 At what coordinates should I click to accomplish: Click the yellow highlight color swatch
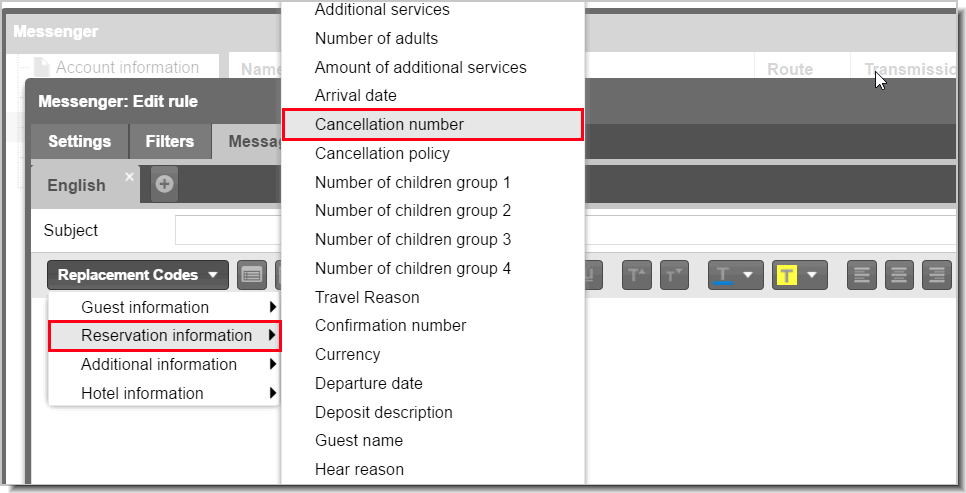[787, 275]
